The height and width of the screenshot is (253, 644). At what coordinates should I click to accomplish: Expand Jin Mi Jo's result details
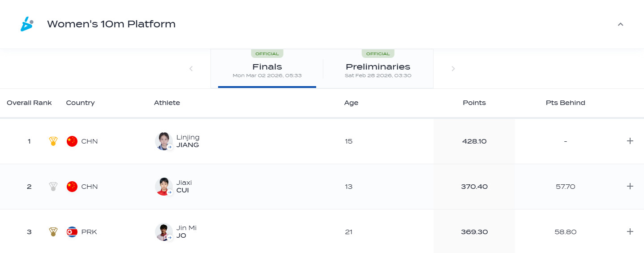click(x=630, y=231)
